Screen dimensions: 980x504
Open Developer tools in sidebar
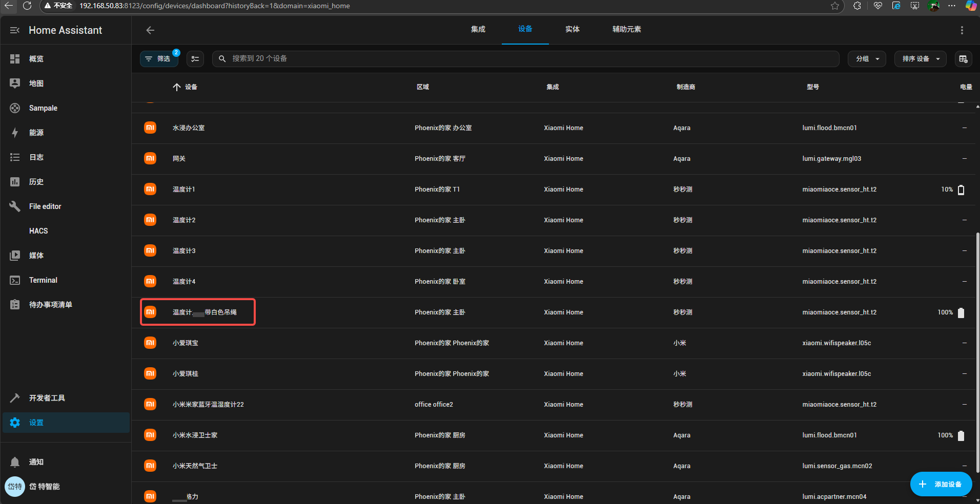(x=47, y=398)
